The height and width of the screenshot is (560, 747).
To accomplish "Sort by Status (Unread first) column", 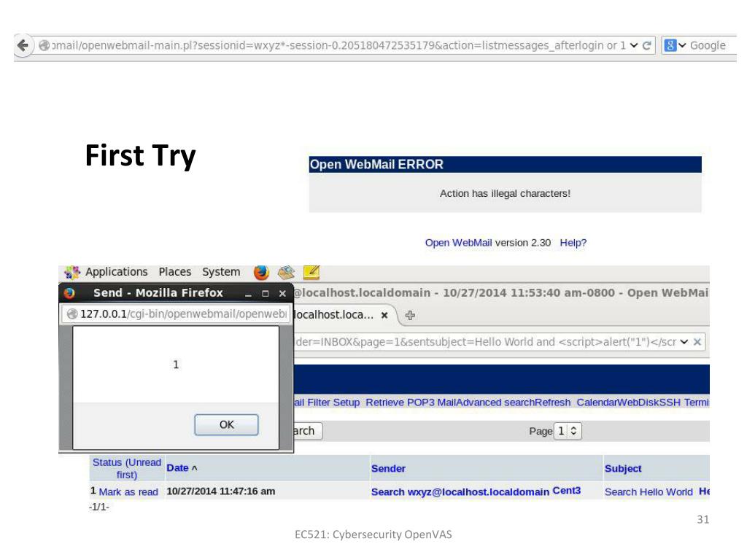I will 127,468.
